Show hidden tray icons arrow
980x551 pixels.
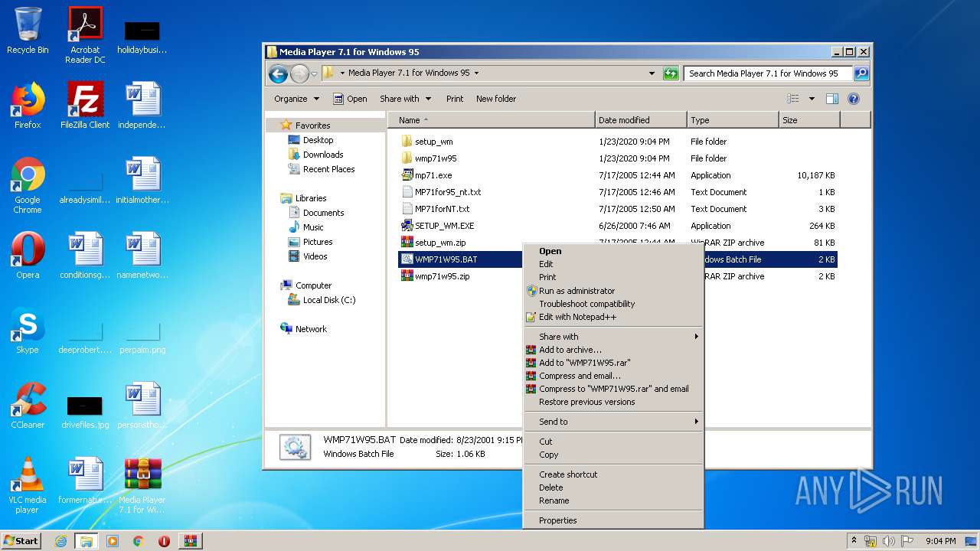(x=854, y=541)
